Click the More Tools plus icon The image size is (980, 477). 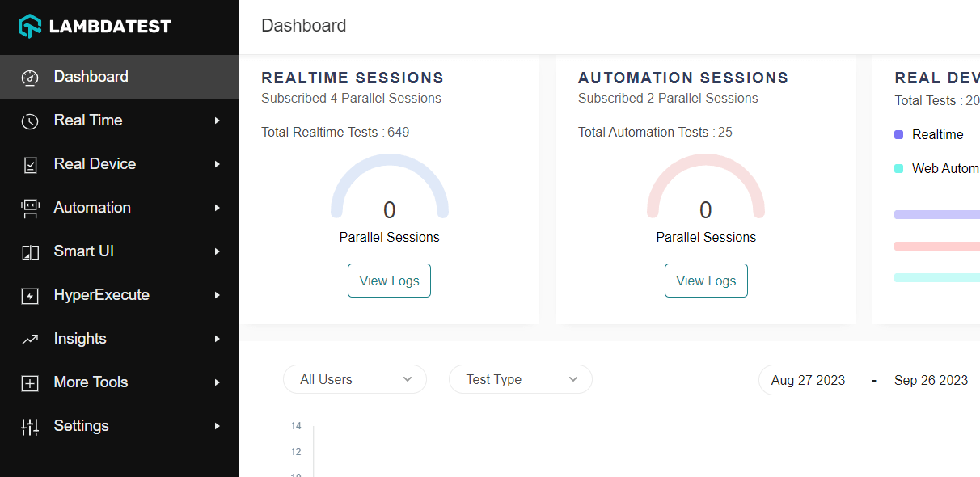tap(30, 383)
